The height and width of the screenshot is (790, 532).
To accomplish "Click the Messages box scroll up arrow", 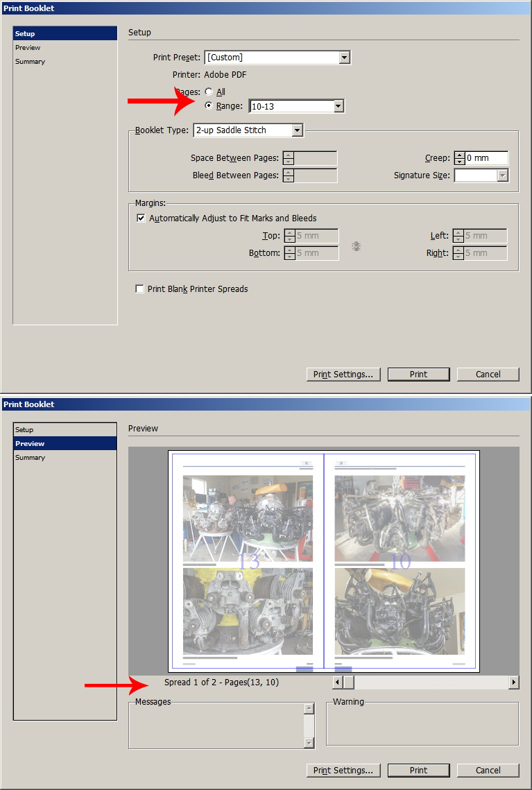I will click(309, 709).
